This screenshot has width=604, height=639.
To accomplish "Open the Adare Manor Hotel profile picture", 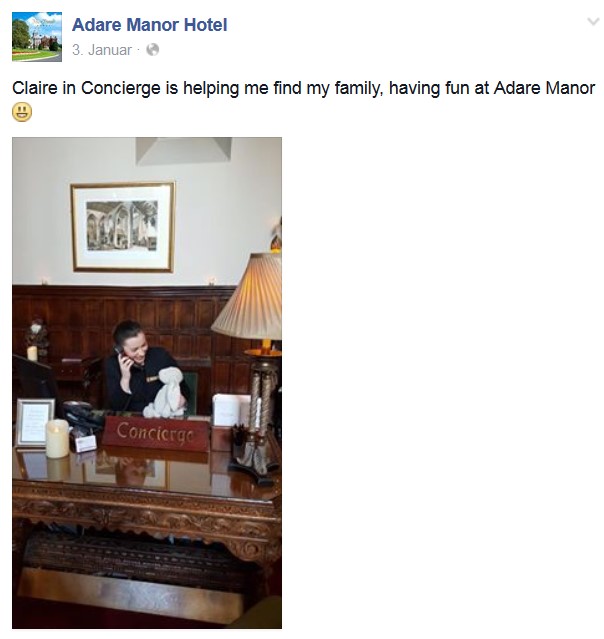I will (x=37, y=37).
